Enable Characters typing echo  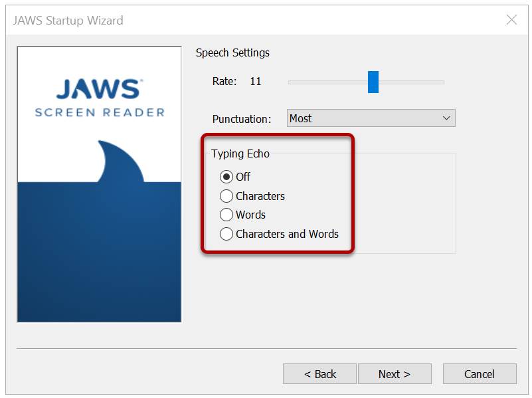tap(226, 196)
